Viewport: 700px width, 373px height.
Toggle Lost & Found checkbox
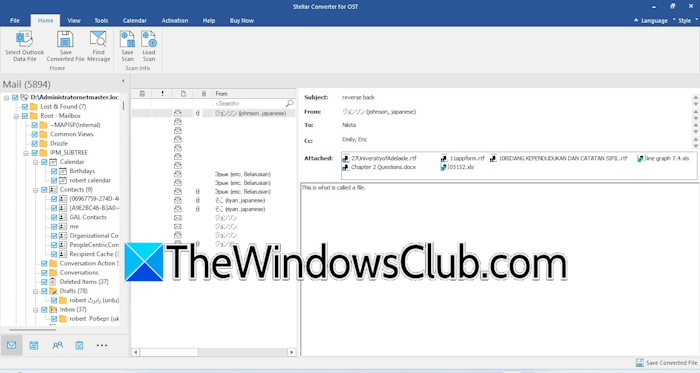coord(25,107)
